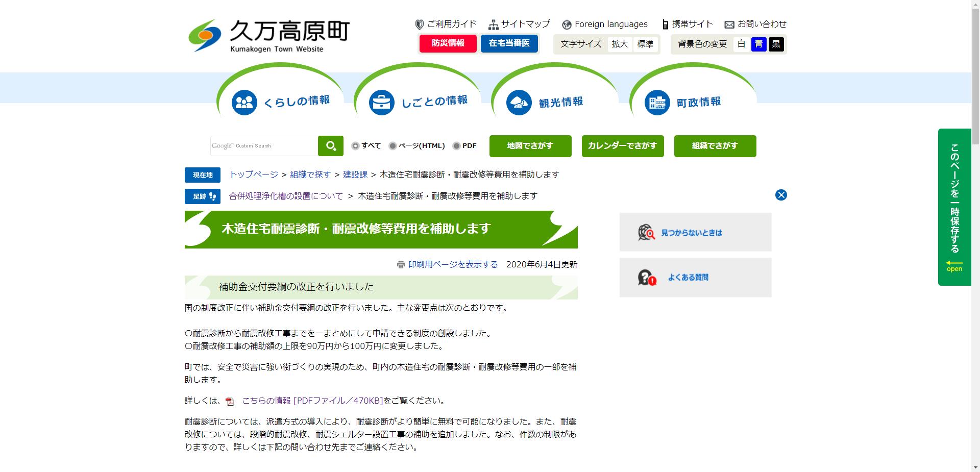Click the Foreign languages globe icon
Screen dimensions: 980x472
(x=566, y=24)
